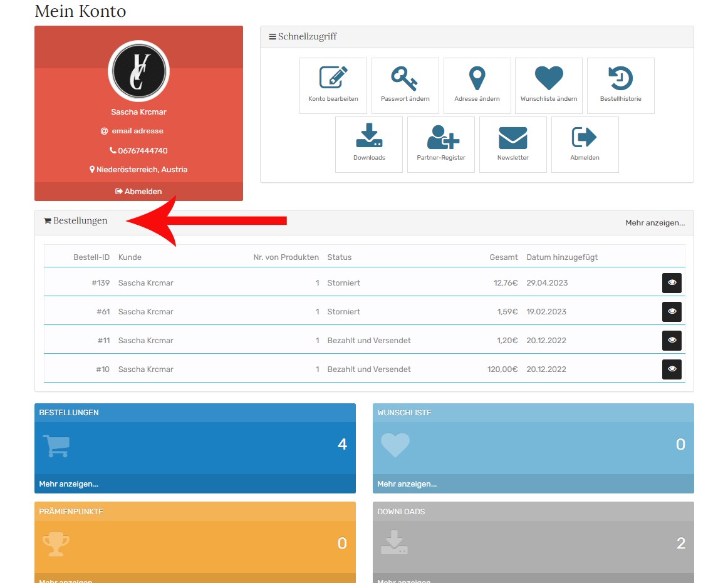
Task: Show order #10 using the eye button
Action: pyautogui.click(x=672, y=369)
